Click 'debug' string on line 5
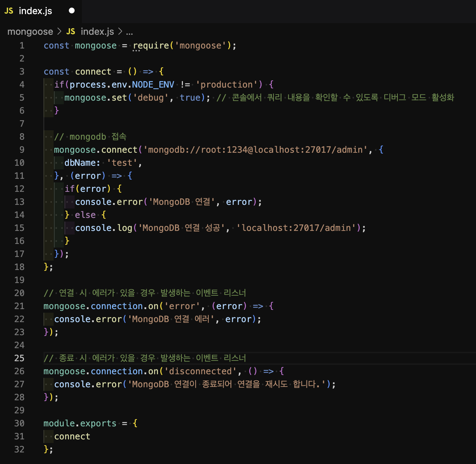 pos(151,98)
